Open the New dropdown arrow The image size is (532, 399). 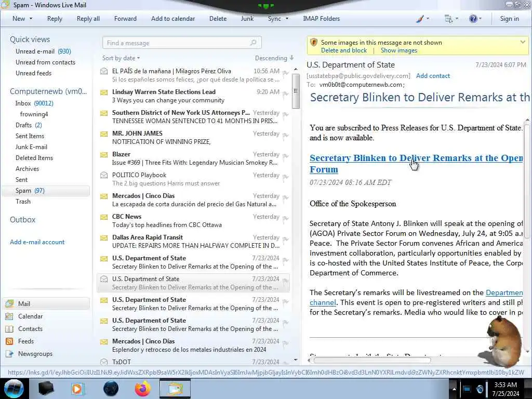(31, 19)
